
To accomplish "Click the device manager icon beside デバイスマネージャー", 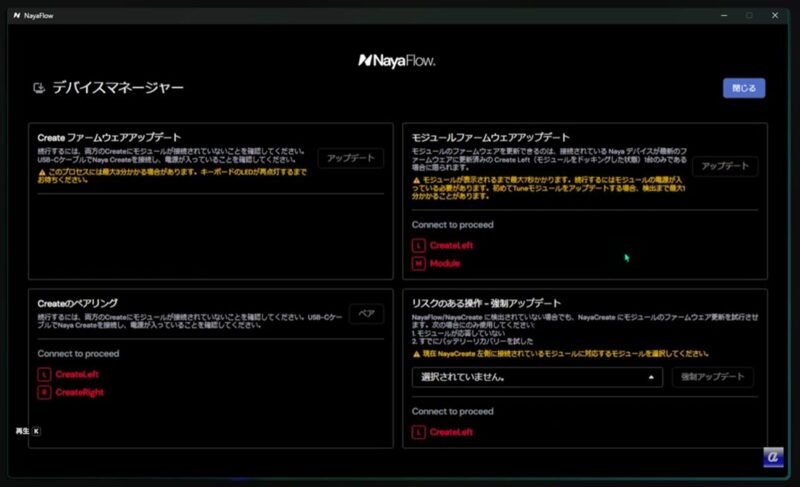I will pyautogui.click(x=38, y=88).
